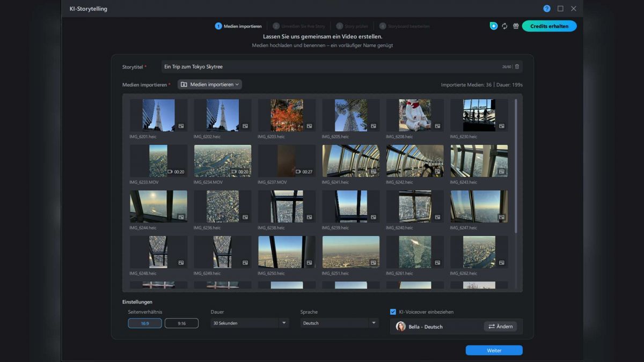Select the IMG_6238.heic thumbnail
The width and height of the screenshot is (644, 362).
287,206
